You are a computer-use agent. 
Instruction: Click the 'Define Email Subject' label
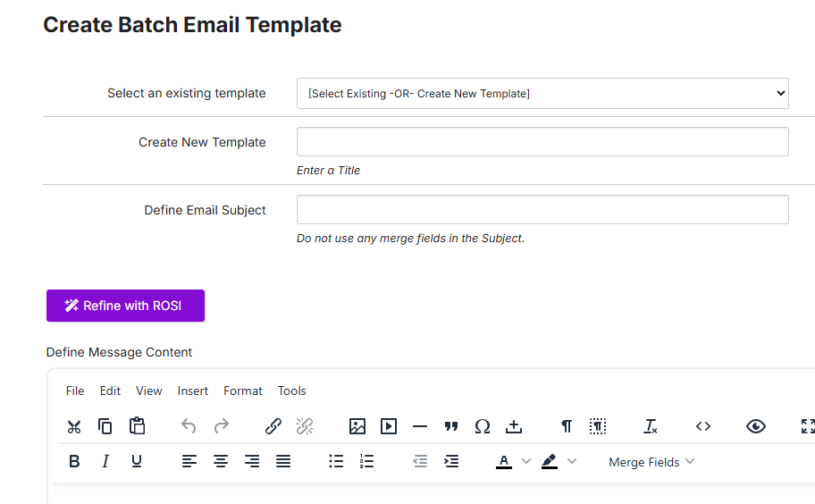pos(205,210)
